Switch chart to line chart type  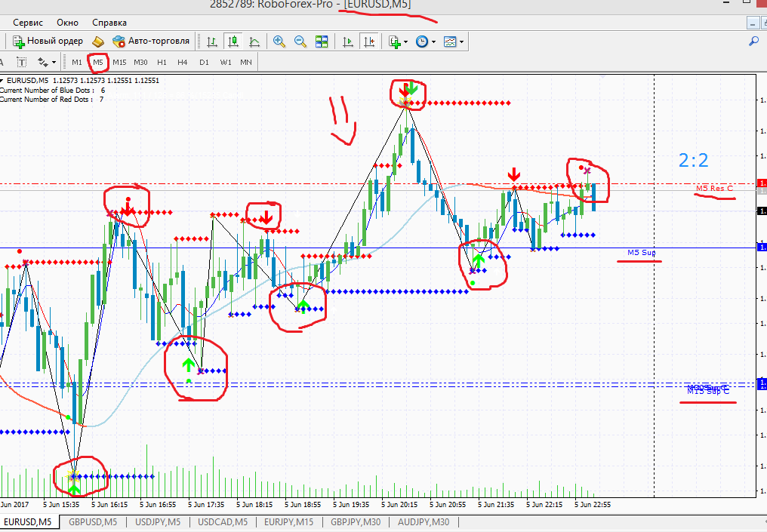pos(254,42)
